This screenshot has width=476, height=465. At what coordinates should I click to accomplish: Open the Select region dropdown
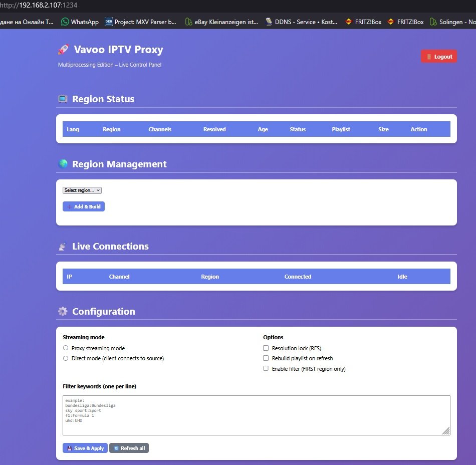82,190
